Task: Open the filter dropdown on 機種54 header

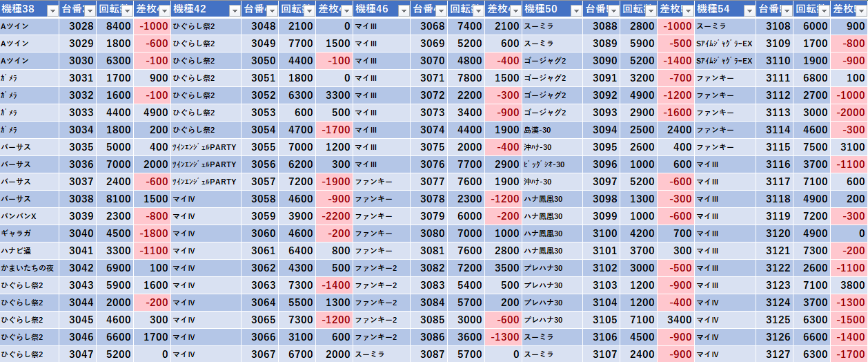Action: [749, 10]
